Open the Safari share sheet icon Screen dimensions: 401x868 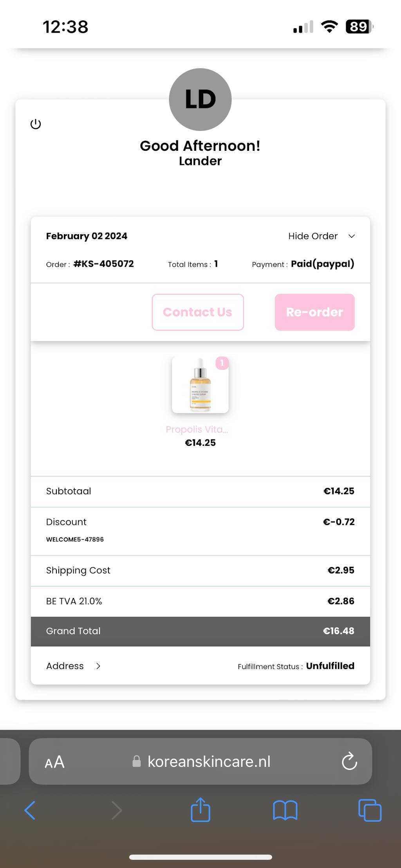point(200,809)
